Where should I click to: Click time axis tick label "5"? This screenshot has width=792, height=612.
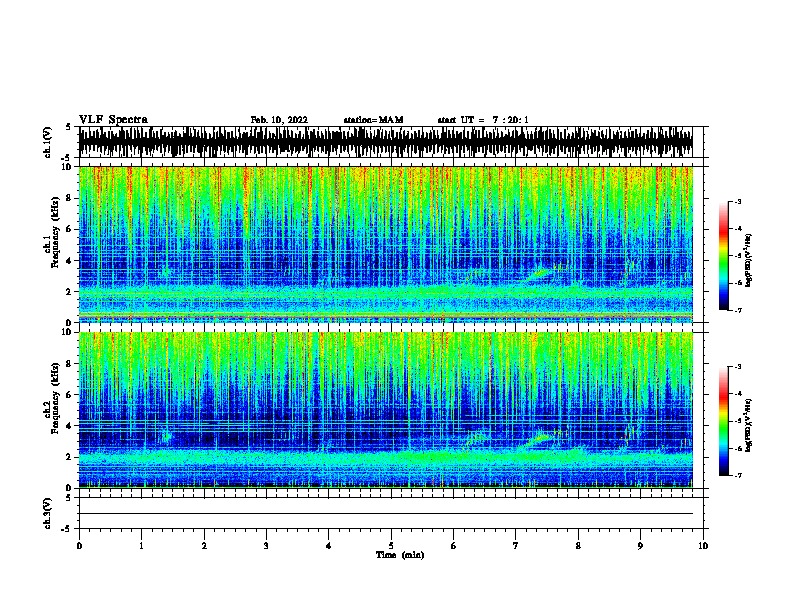click(391, 546)
